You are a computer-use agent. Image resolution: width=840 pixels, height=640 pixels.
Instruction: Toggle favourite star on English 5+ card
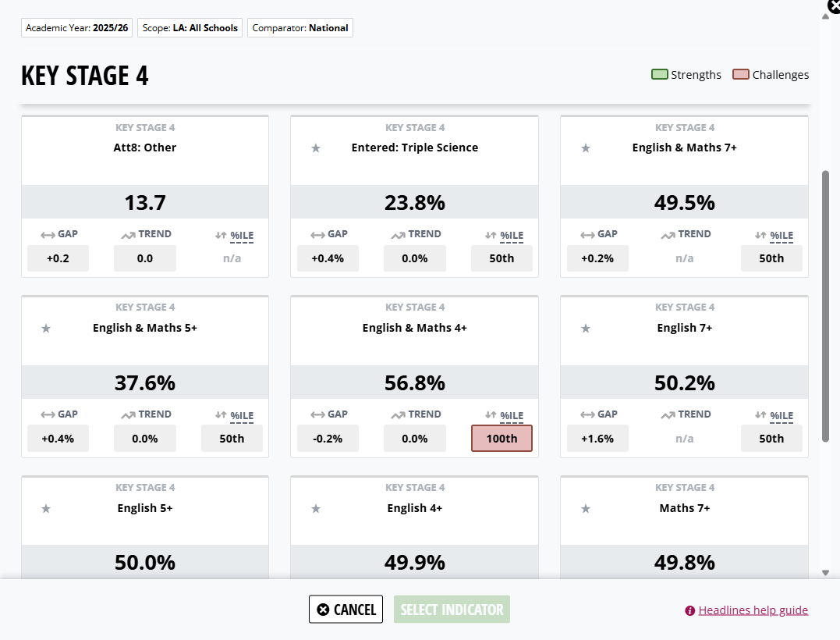46,508
